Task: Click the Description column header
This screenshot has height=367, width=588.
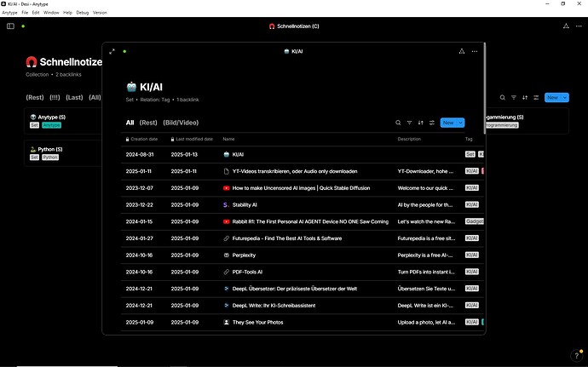Action: point(409,139)
